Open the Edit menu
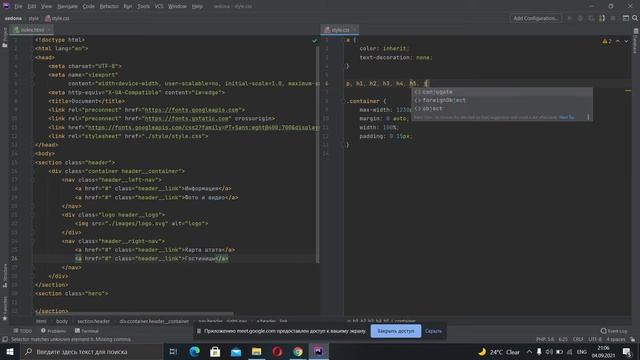The width and height of the screenshot is (640, 360). pos(32,7)
